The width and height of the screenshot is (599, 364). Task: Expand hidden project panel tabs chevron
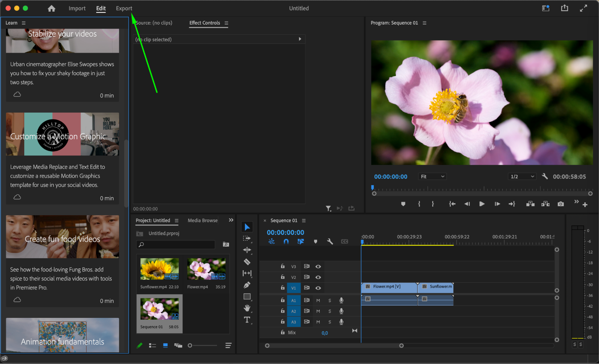point(231,220)
